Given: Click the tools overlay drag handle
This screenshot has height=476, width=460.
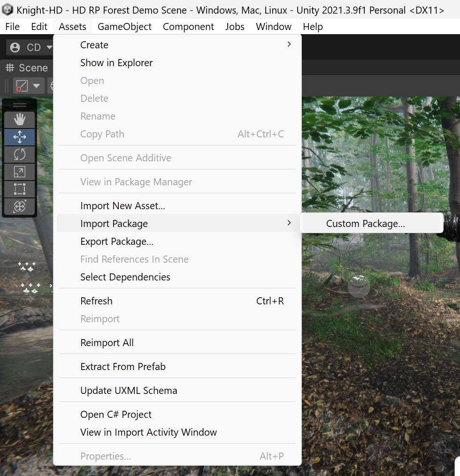Looking at the screenshot, I should pos(19,105).
